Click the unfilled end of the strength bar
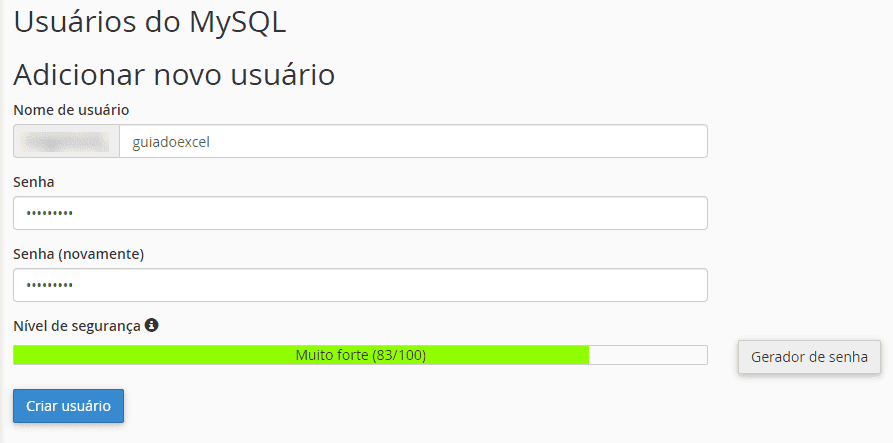The height and width of the screenshot is (443, 893). (648, 355)
